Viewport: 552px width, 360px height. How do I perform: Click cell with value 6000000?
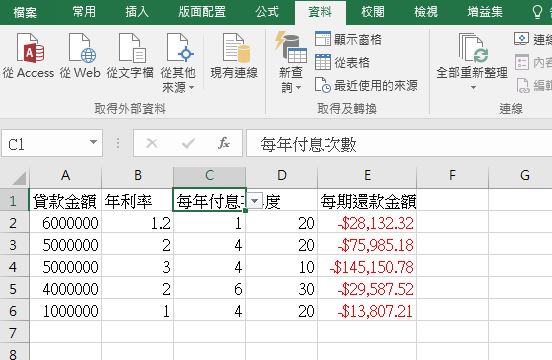pyautogui.click(x=65, y=223)
